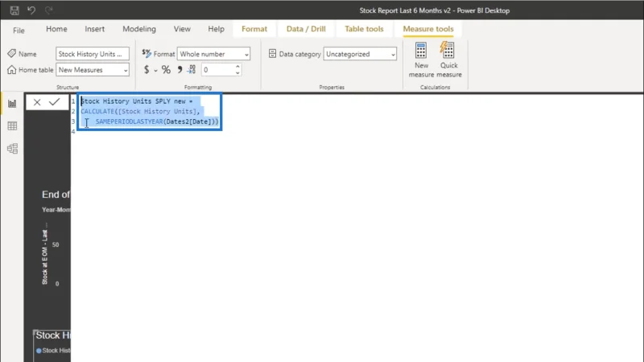Increase decimal places stepper
644x362 pixels.
(x=237, y=67)
